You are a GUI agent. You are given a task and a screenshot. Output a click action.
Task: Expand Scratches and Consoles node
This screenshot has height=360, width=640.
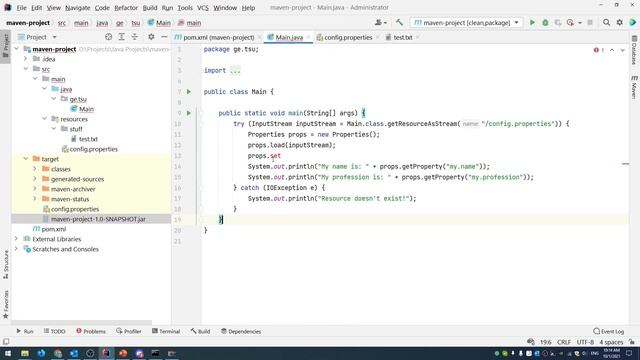(x=16, y=249)
